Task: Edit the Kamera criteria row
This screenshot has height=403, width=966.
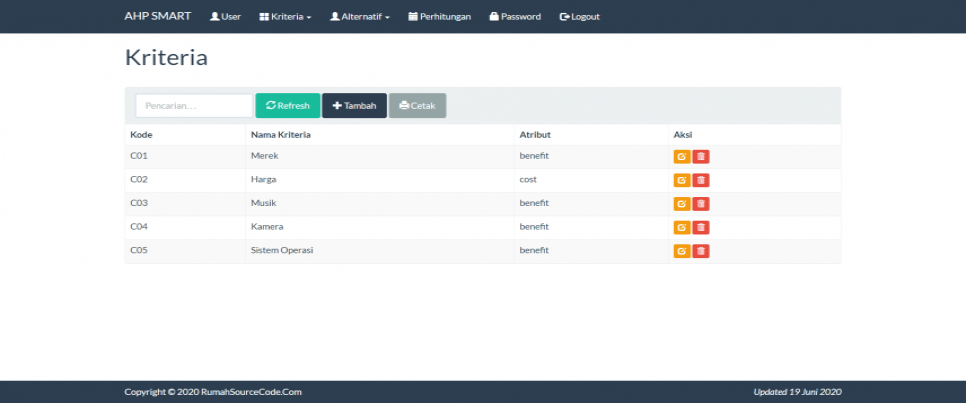Action: (x=681, y=227)
